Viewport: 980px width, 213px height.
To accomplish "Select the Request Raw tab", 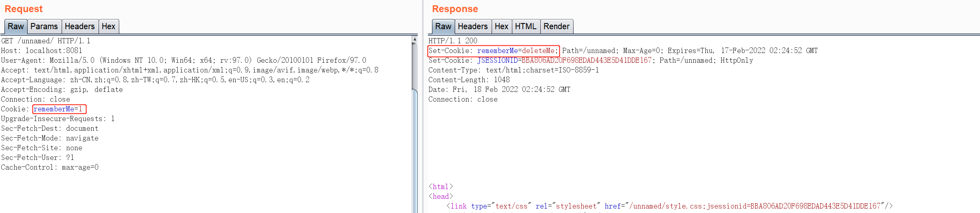I will coord(16,26).
